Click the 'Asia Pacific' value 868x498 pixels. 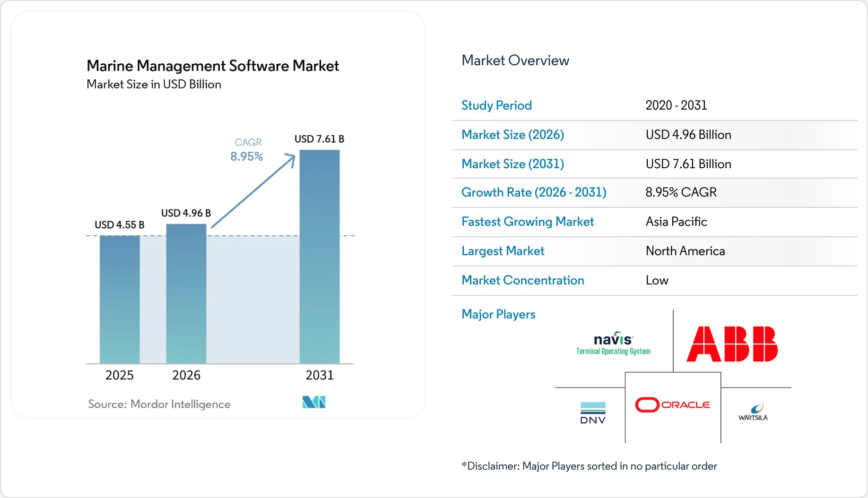click(x=677, y=222)
